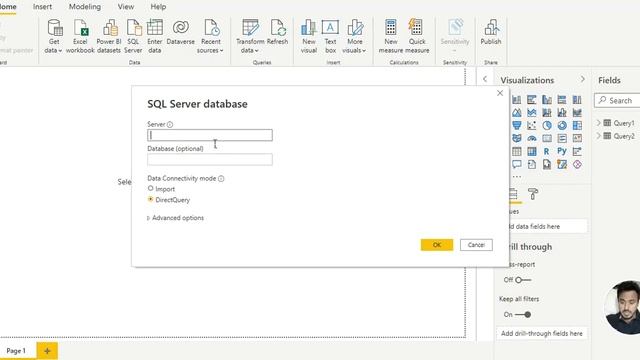
Task: Select the Funnel visualization
Action: pos(517,125)
